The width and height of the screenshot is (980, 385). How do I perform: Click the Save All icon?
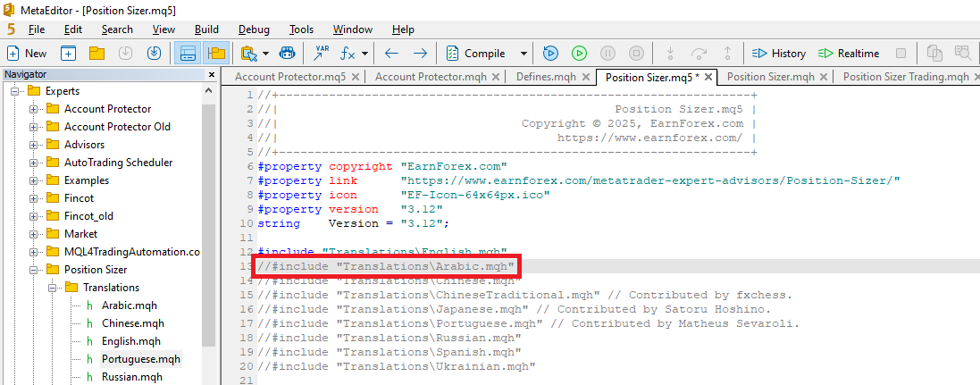click(x=154, y=54)
